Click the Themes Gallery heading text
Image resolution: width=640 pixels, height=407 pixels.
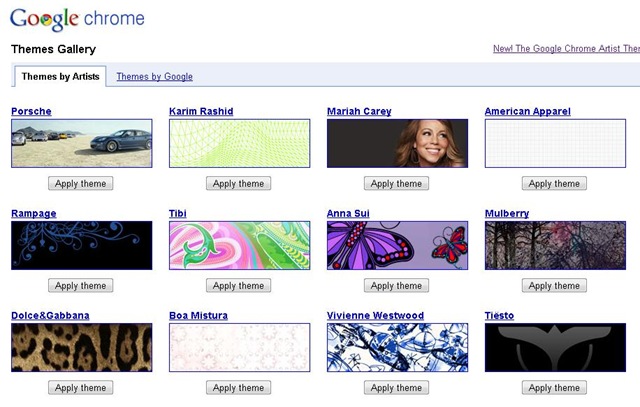tap(53, 49)
